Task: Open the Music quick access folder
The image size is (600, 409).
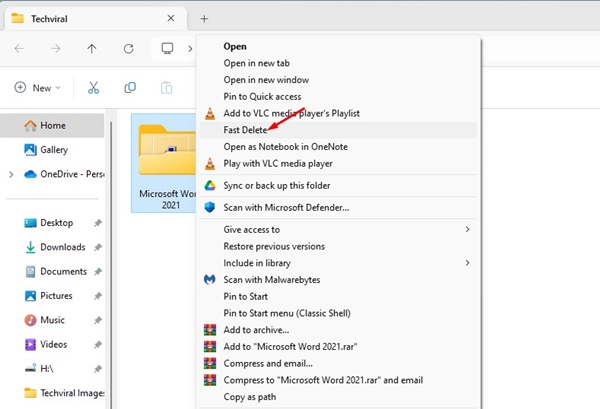Action: pos(45,320)
